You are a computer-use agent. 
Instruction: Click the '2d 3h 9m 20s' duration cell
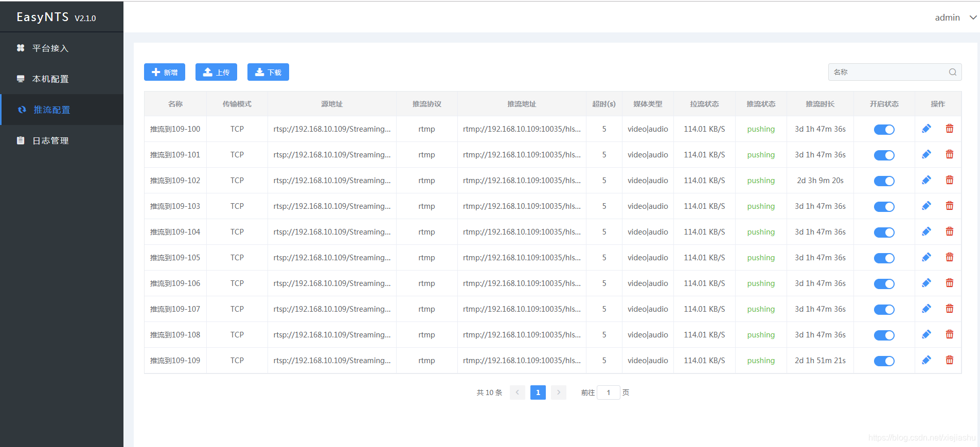coord(820,181)
